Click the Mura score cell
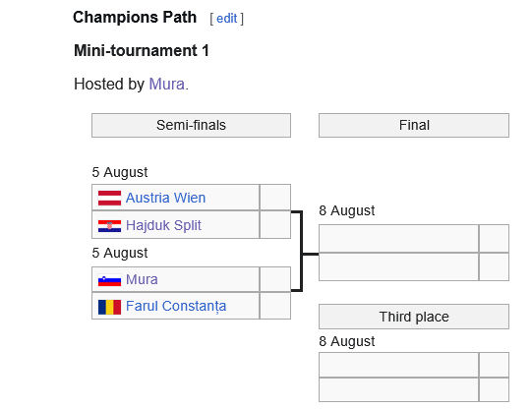 tap(275, 279)
